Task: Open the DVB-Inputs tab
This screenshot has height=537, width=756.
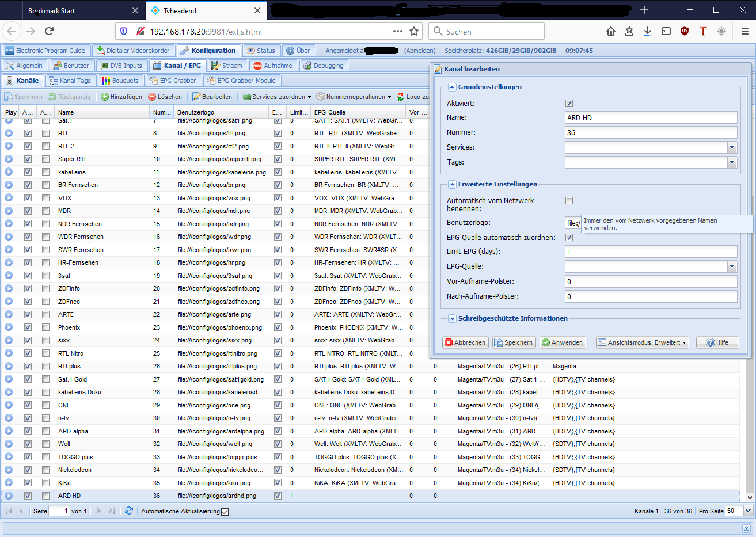Action: 121,66
